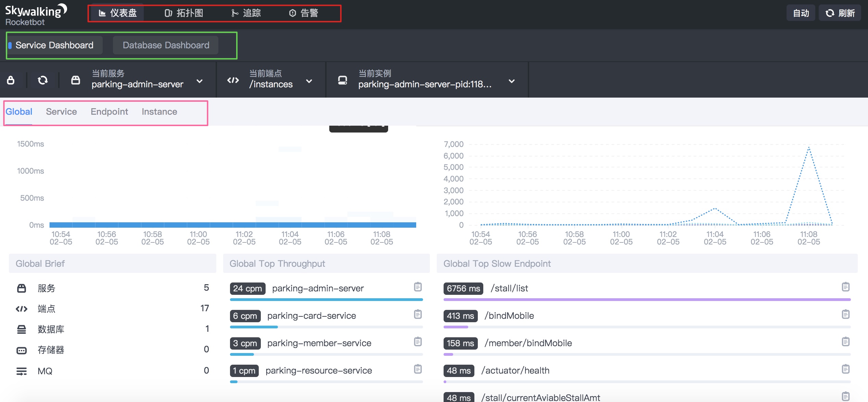The height and width of the screenshot is (402, 868).
Task: Copy the /member/bindMobile endpoint entry
Action: [x=845, y=342]
